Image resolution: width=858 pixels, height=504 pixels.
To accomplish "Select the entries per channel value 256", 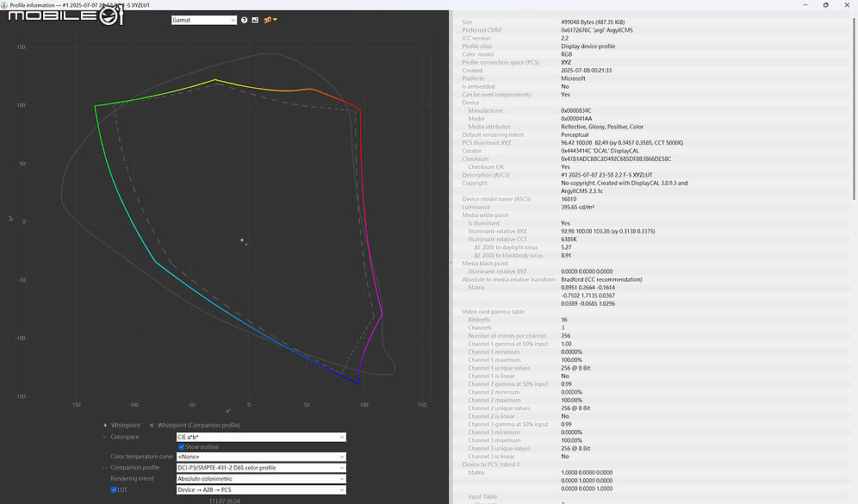I will coord(565,336).
